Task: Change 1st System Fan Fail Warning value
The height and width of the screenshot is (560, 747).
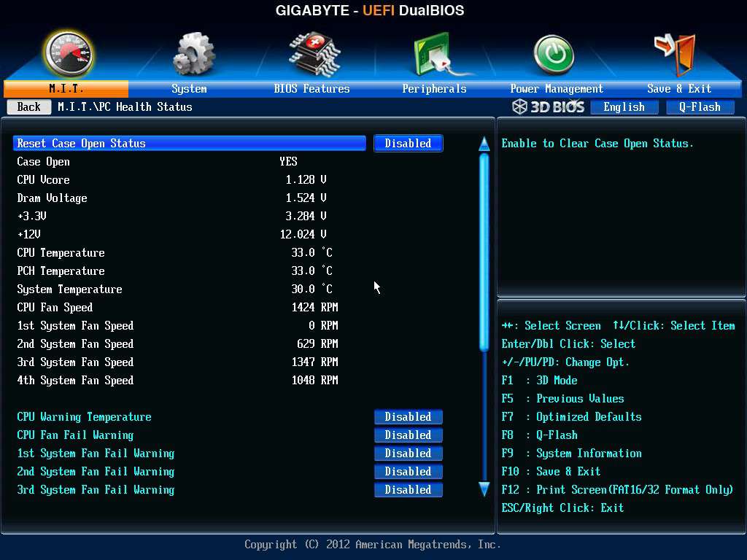Action: [409, 453]
